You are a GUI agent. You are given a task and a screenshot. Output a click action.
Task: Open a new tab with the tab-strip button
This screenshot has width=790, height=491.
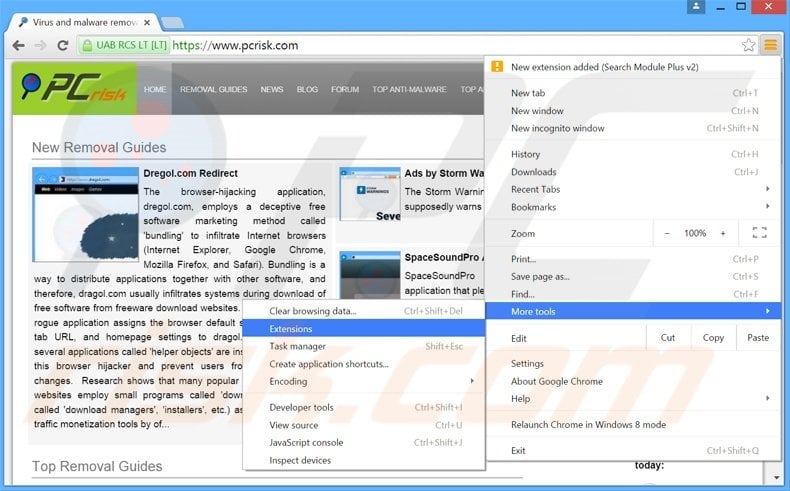pyautogui.click(x=173, y=23)
